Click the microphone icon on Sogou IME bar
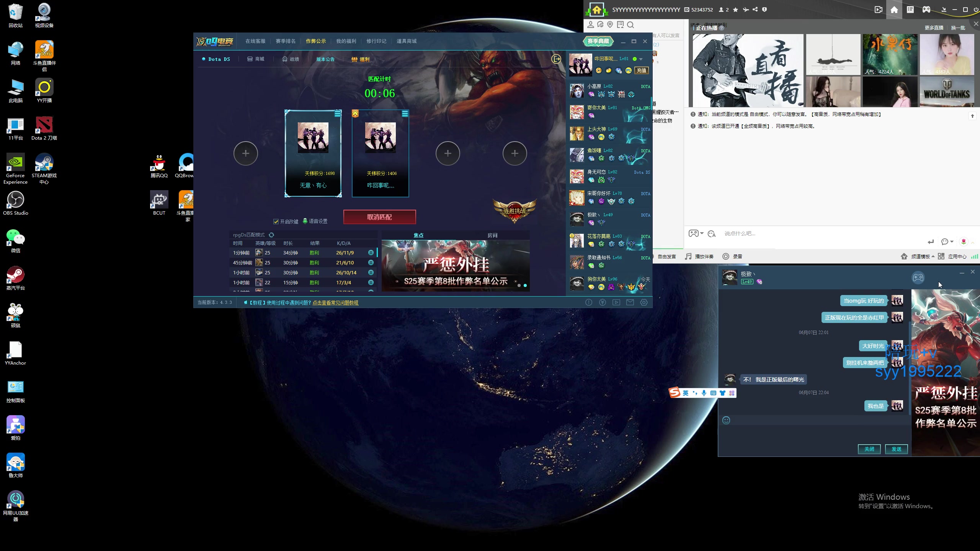Image resolution: width=980 pixels, height=551 pixels. pyautogui.click(x=704, y=393)
